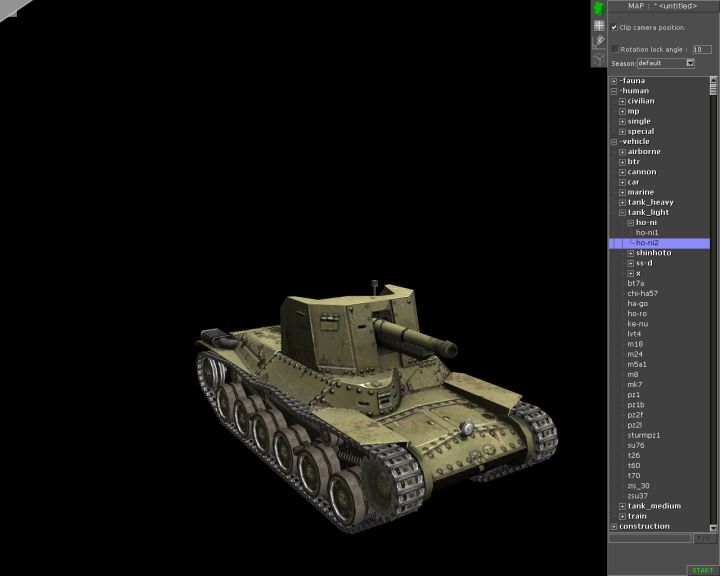
Task: Enable Rotation lock angle checkbox
Action: point(615,48)
